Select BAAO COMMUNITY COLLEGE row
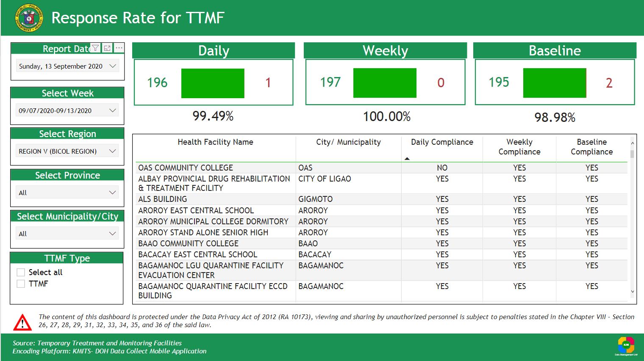The width and height of the screenshot is (644, 361). 381,243
